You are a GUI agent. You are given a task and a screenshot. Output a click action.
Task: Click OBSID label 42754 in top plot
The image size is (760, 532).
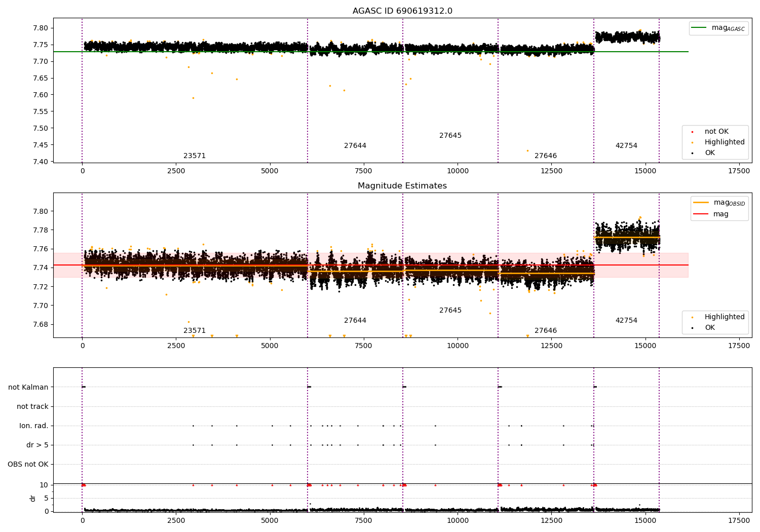[x=626, y=146]
